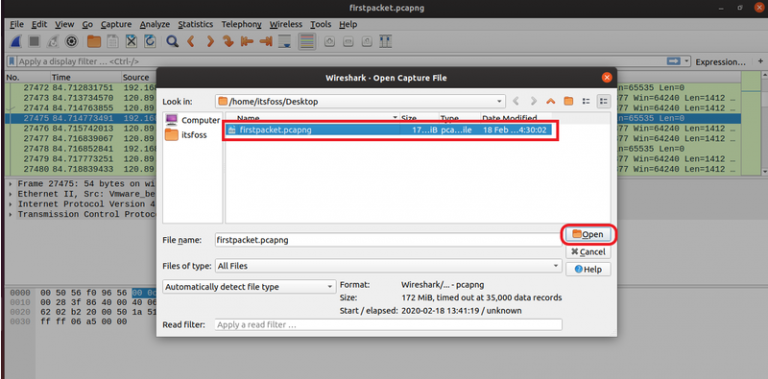Create new folder in dialog
768x379 pixels.
[x=568, y=101]
